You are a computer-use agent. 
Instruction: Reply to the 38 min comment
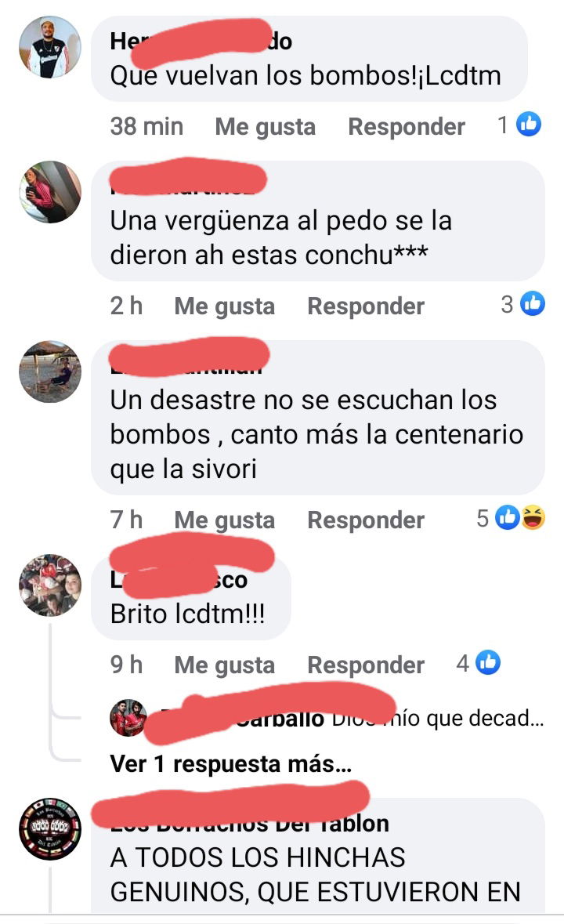coord(407,127)
